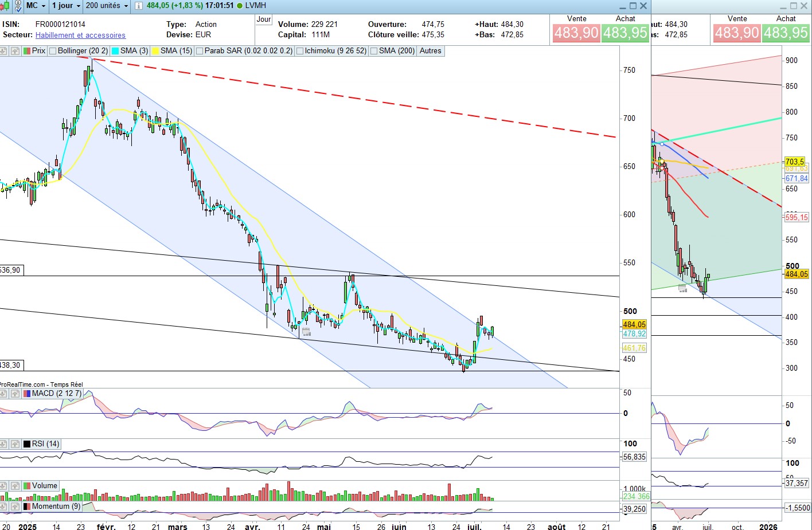Select the Jour tab
The width and height of the screenshot is (812, 530).
(264, 19)
